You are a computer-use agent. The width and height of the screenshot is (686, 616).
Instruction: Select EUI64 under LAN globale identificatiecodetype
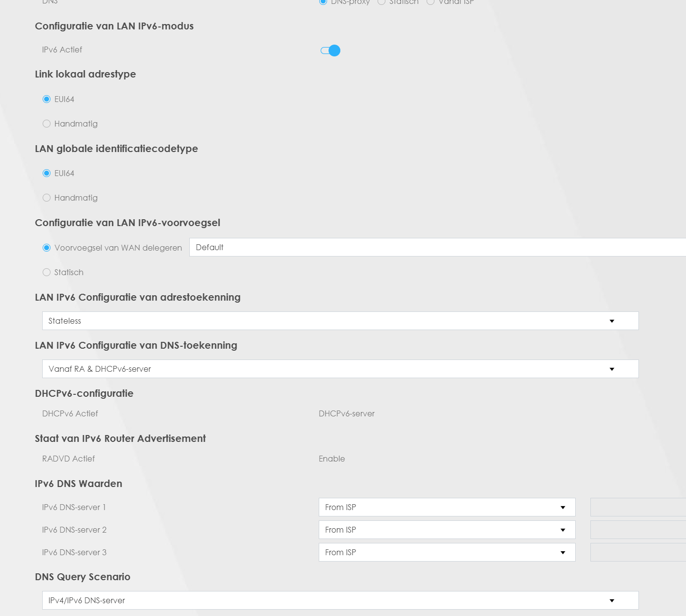pyautogui.click(x=47, y=173)
